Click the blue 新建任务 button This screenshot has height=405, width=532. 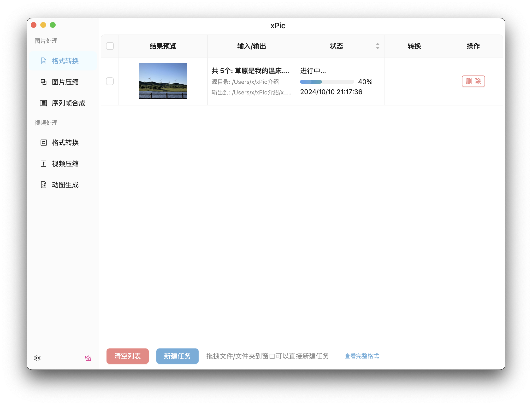tap(177, 356)
